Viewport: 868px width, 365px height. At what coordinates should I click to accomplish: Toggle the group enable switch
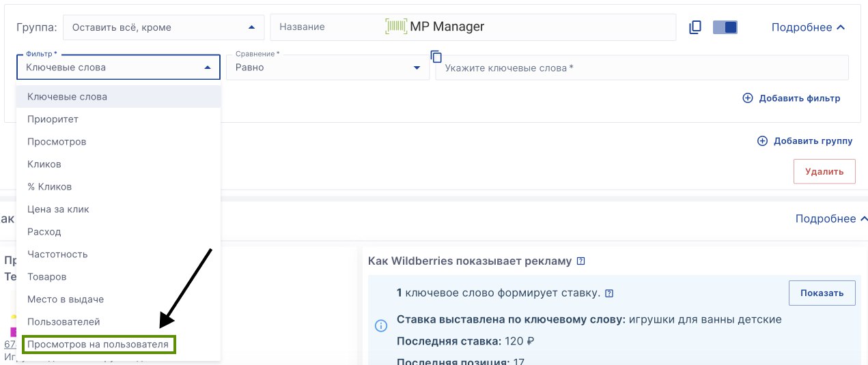point(725,27)
